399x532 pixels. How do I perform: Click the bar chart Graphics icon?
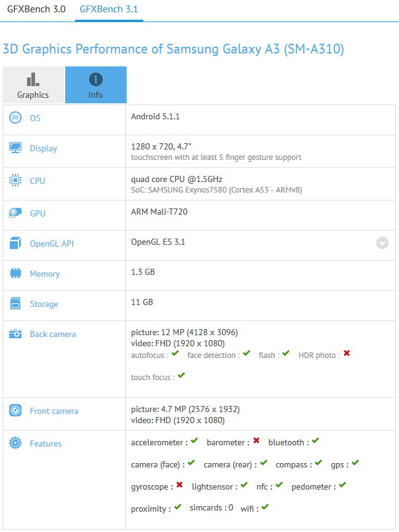(x=33, y=79)
